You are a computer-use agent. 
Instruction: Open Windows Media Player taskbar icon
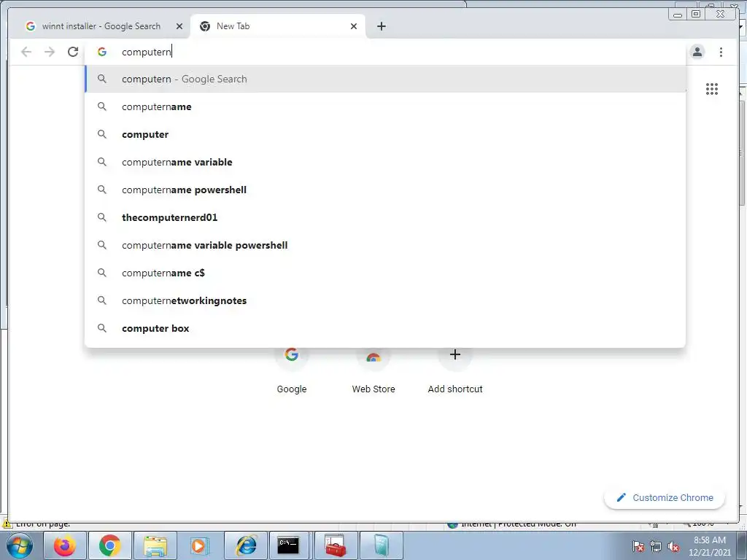(200, 545)
